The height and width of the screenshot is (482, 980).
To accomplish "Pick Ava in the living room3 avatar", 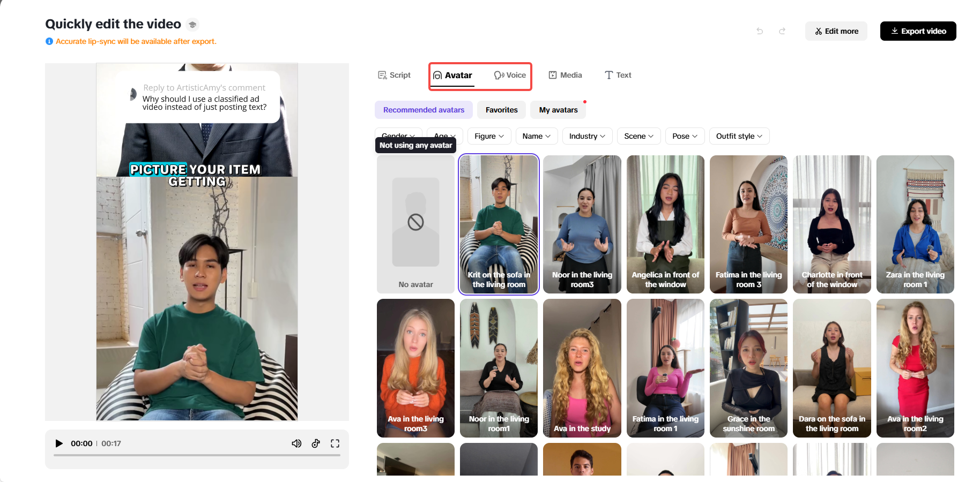I will point(415,368).
